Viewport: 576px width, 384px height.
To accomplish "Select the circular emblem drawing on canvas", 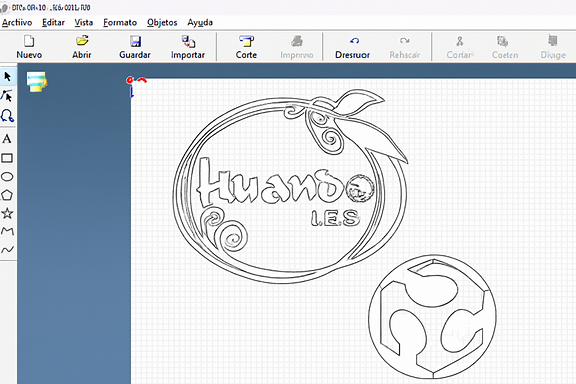I will click(x=432, y=317).
